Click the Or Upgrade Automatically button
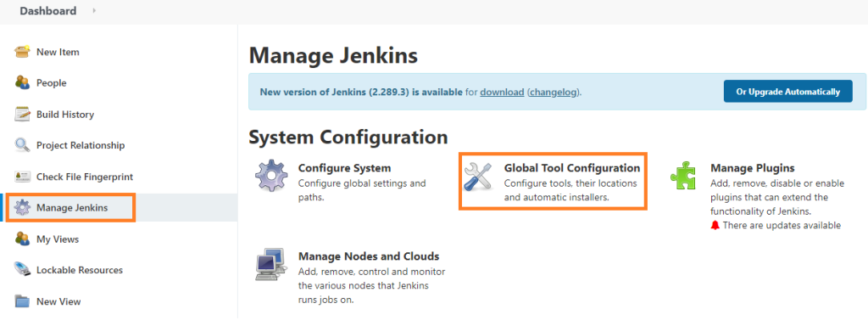Viewport: 868px width, 326px height. [x=787, y=92]
